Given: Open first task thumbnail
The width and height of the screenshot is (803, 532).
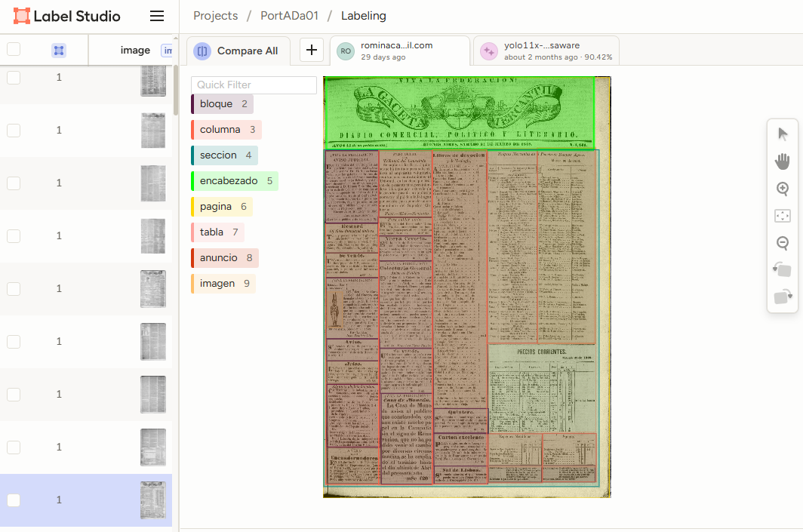Looking at the screenshot, I should click(x=153, y=81).
